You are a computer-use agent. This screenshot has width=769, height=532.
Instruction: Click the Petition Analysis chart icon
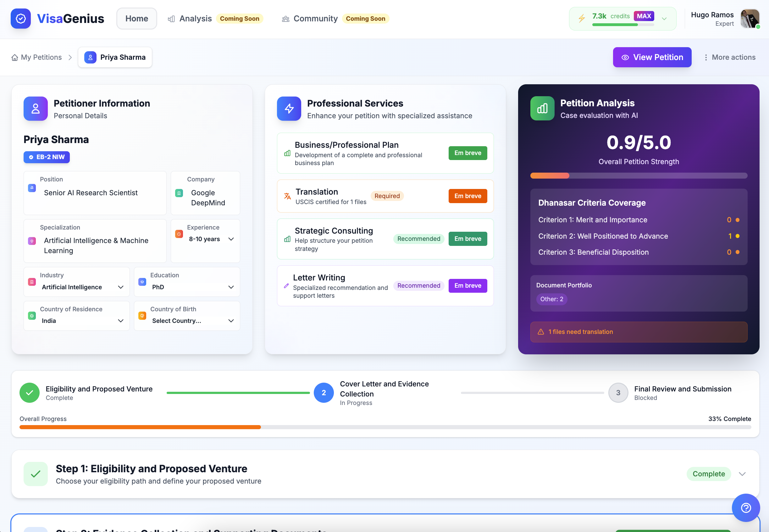pyautogui.click(x=542, y=108)
